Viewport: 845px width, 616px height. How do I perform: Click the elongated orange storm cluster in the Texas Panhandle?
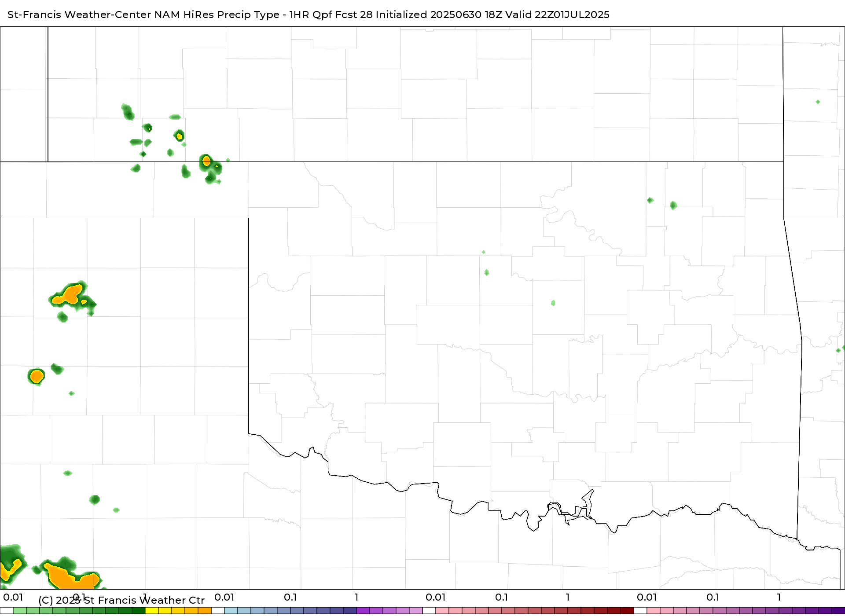pyautogui.click(x=71, y=296)
